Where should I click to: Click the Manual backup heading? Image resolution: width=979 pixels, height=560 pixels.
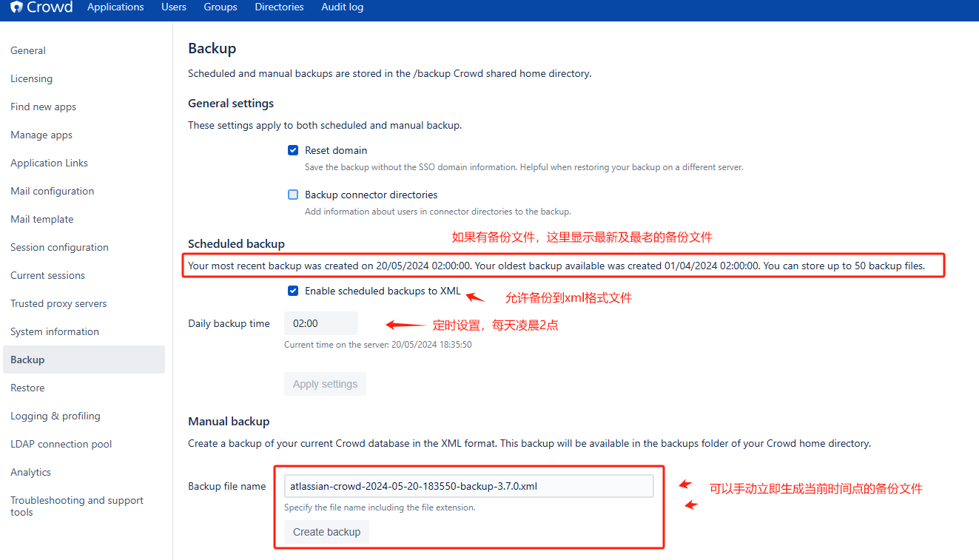tap(229, 421)
